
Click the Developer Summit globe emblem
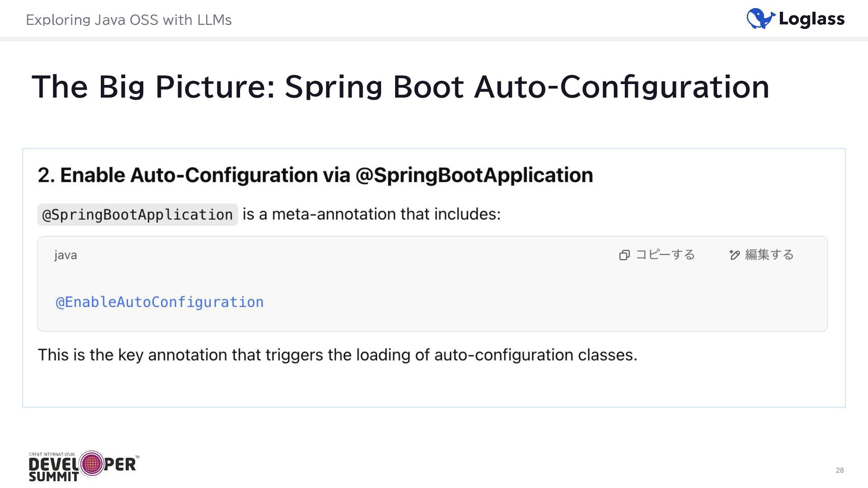91,463
